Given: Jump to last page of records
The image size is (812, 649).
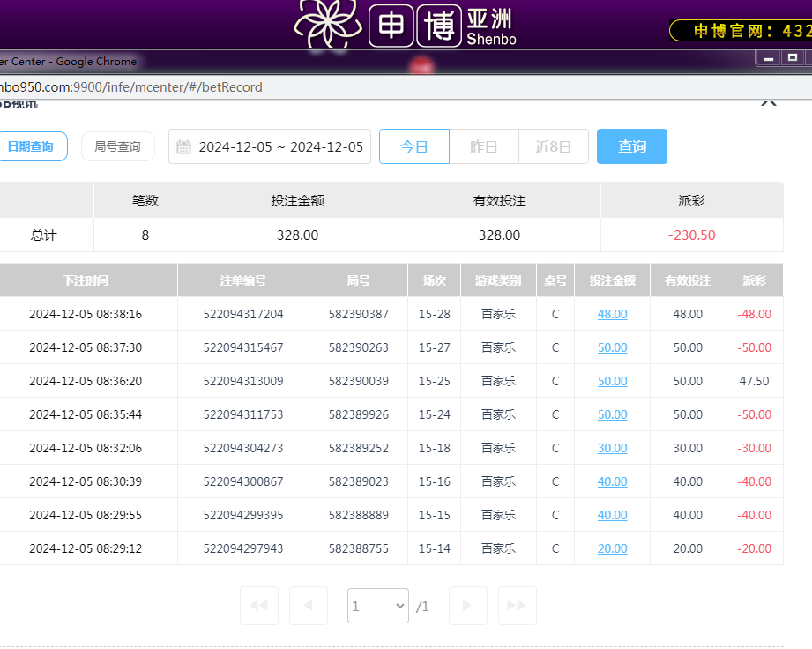Looking at the screenshot, I should tap(517, 606).
